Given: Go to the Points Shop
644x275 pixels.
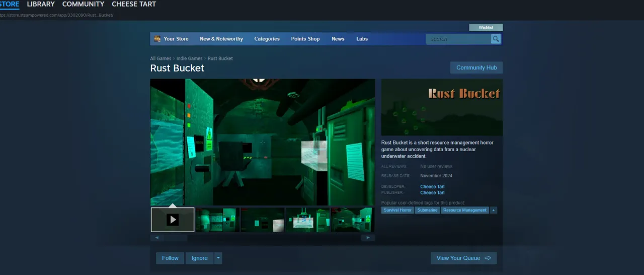Looking at the screenshot, I should point(305,39).
